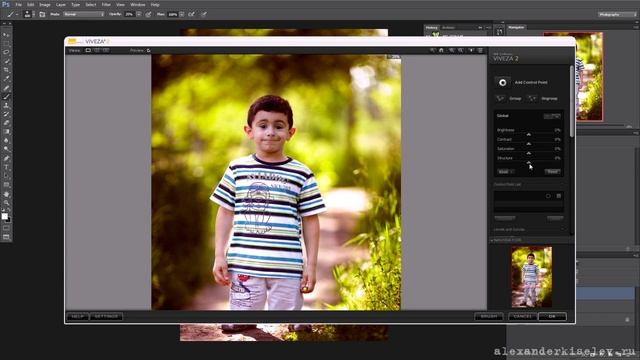Click the lightbulb background icon in Viveza toolbar
This screenshot has height=360, width=640.
tap(470, 50)
